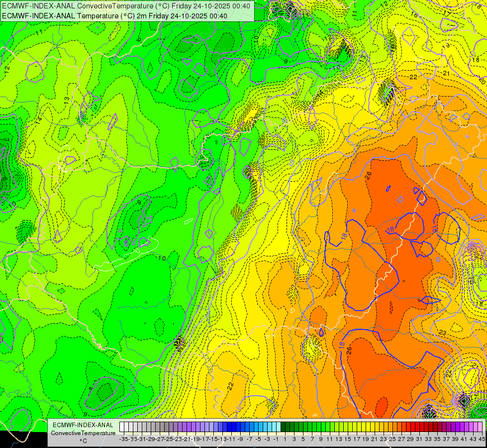Screen dimensions: 487x448
Task: Select the '25' value on the legend scale
Action: pyautogui.click(x=392, y=439)
